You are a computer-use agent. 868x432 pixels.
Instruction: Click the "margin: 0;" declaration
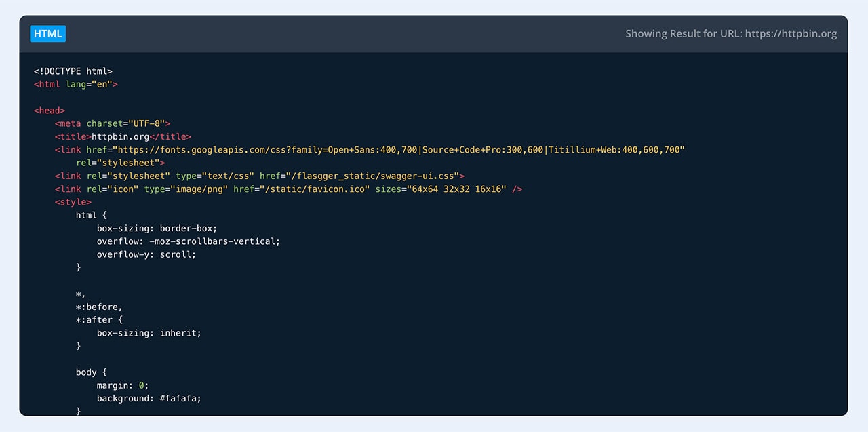click(123, 385)
